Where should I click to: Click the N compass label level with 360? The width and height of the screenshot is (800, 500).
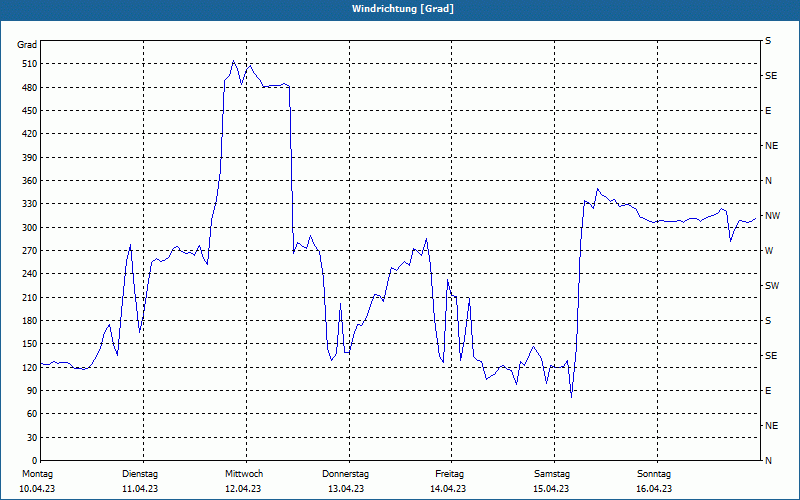click(x=768, y=181)
